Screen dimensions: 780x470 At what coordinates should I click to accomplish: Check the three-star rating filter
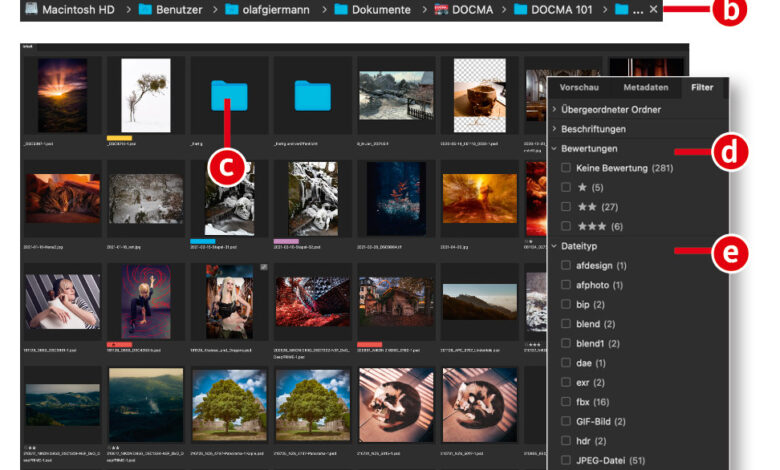tap(567, 226)
